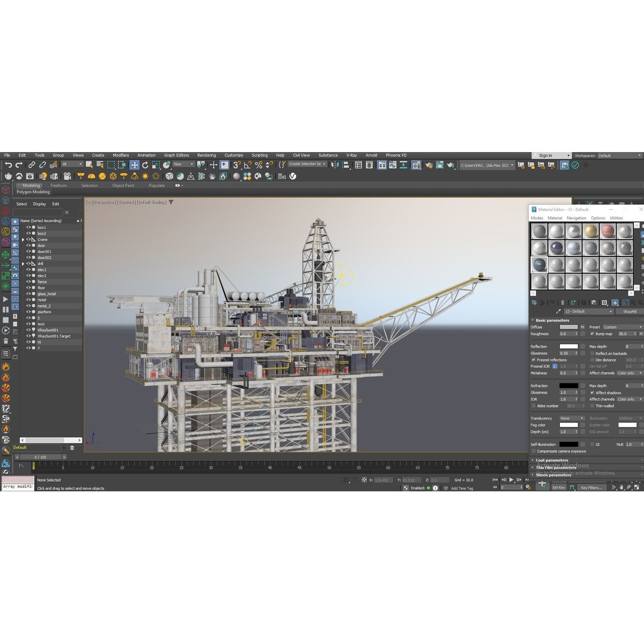Click the Mirror tool icon

336,165
